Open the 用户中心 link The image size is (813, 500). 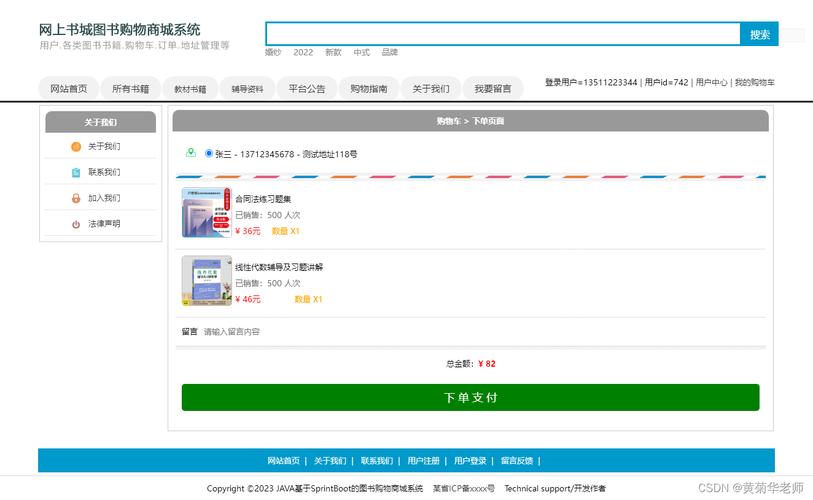tap(711, 82)
